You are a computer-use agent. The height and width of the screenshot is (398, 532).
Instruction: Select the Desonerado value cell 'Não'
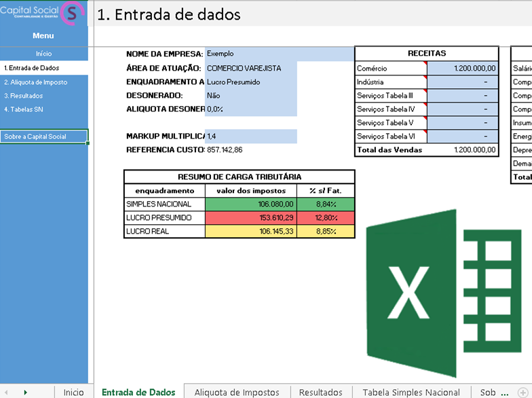pos(251,96)
